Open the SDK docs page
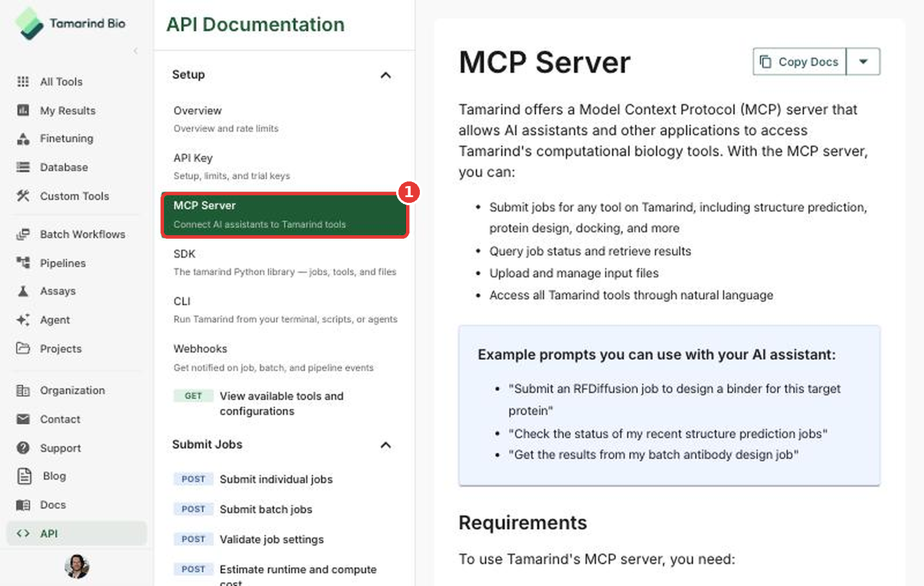Image resolution: width=924 pixels, height=586 pixels. pos(285,262)
